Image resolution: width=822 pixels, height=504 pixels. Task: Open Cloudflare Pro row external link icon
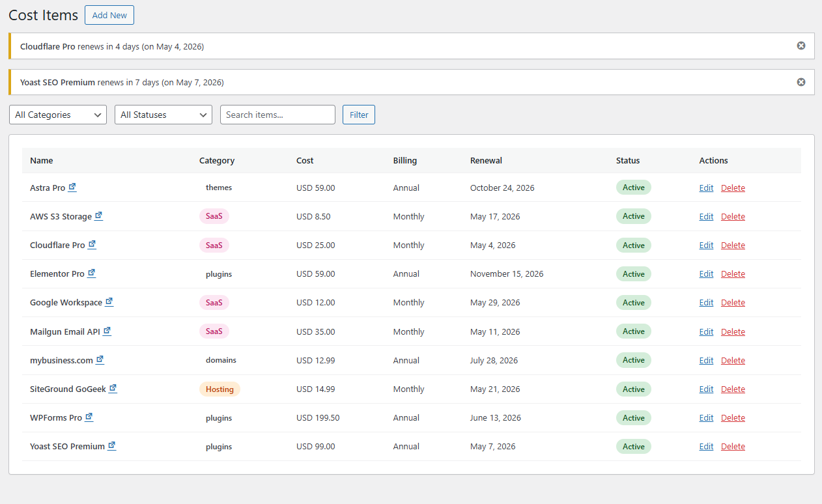point(92,245)
